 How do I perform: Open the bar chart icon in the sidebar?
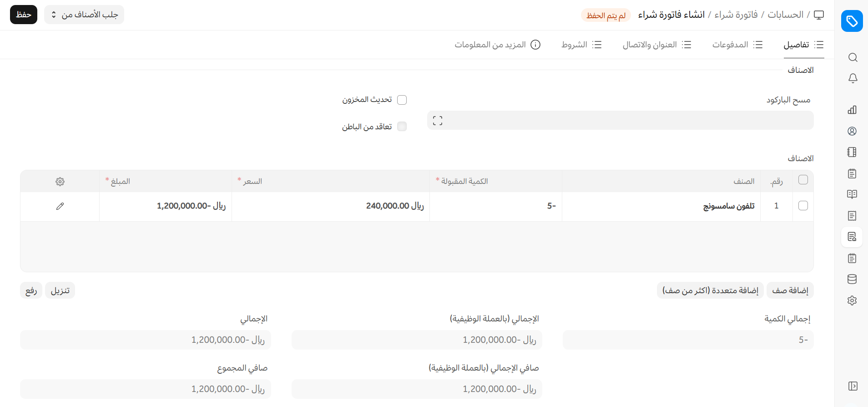(x=852, y=110)
